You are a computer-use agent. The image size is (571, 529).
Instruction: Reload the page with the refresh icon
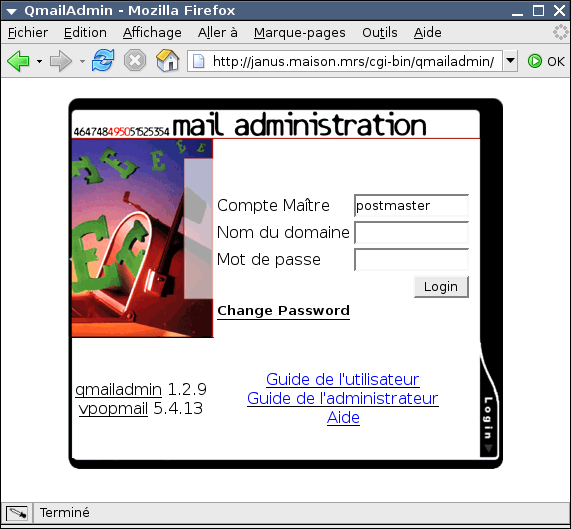(x=103, y=60)
